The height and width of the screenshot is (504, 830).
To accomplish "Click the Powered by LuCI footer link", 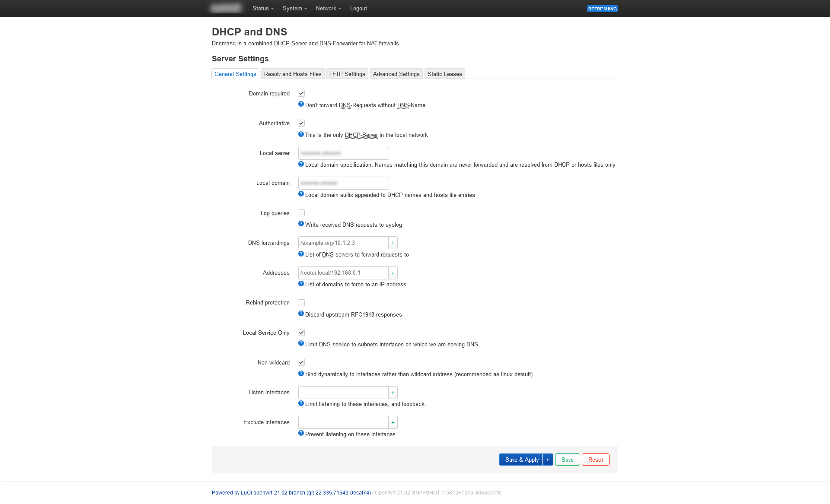I will point(291,493).
